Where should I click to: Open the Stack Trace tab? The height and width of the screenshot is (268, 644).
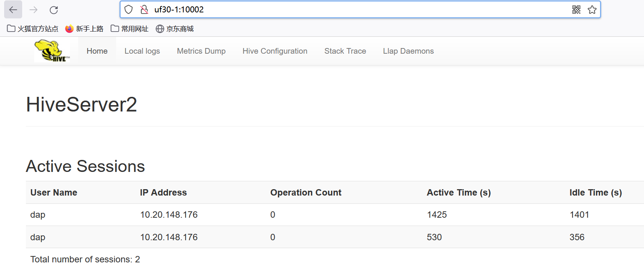(345, 51)
